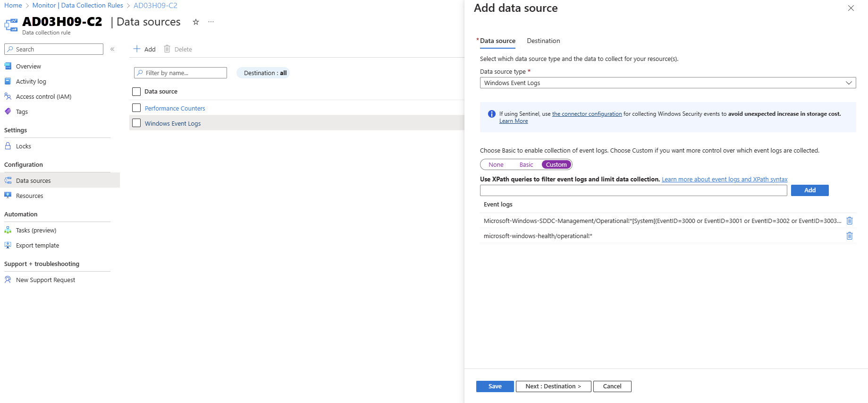The height and width of the screenshot is (403, 868).
Task: Click the Activity log icon
Action: pyautogui.click(x=8, y=81)
